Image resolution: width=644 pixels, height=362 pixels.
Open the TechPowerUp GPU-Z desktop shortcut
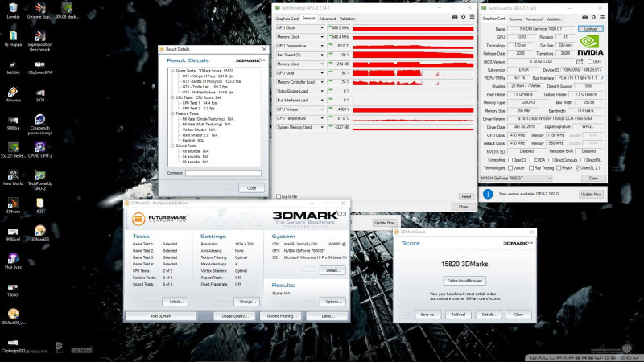click(x=39, y=180)
